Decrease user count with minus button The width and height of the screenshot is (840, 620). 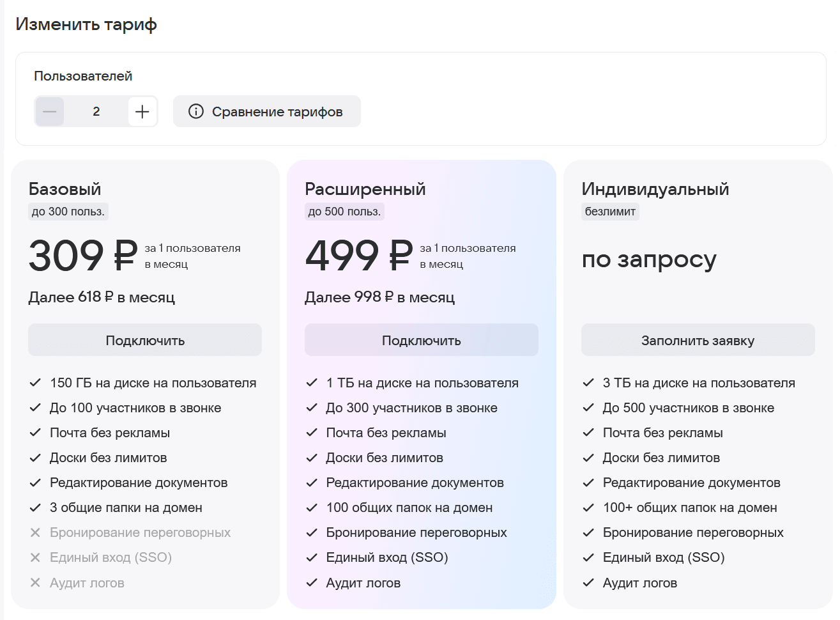[x=50, y=112]
